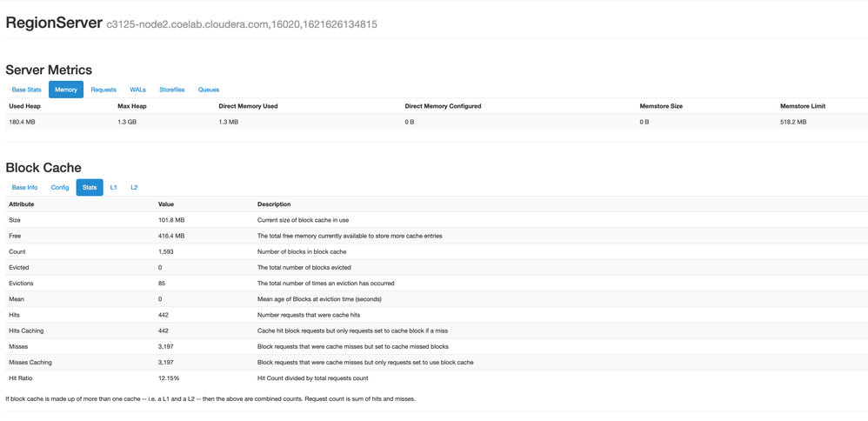Click the Server Metrics heading
The height and width of the screenshot is (421, 868).
pos(49,70)
